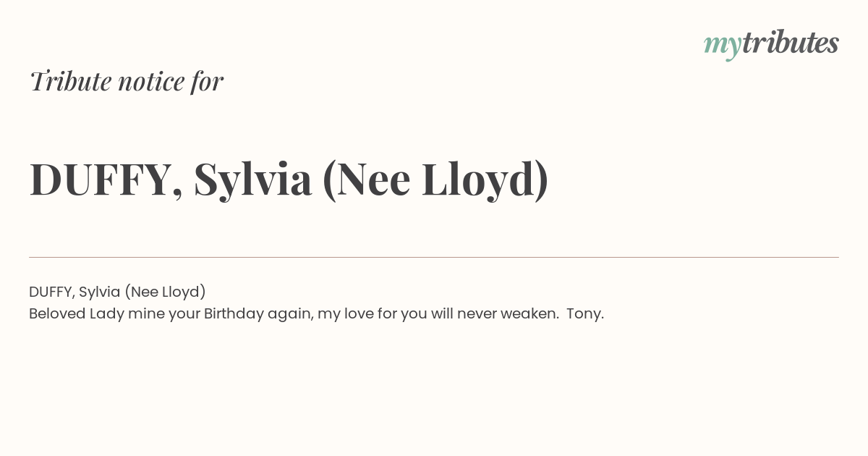This screenshot has width=868, height=456.
Task: Click "my love for you" in the message
Action: 373,314
